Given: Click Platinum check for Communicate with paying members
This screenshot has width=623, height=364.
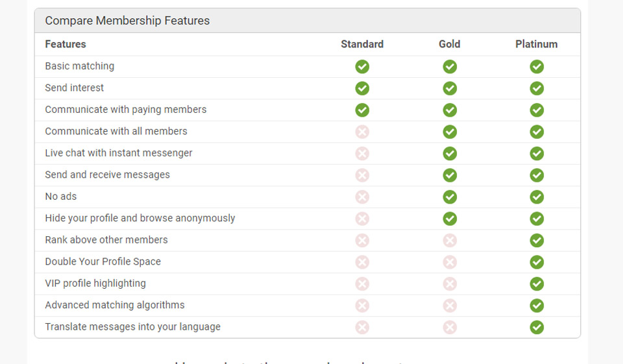Looking at the screenshot, I should tap(537, 110).
